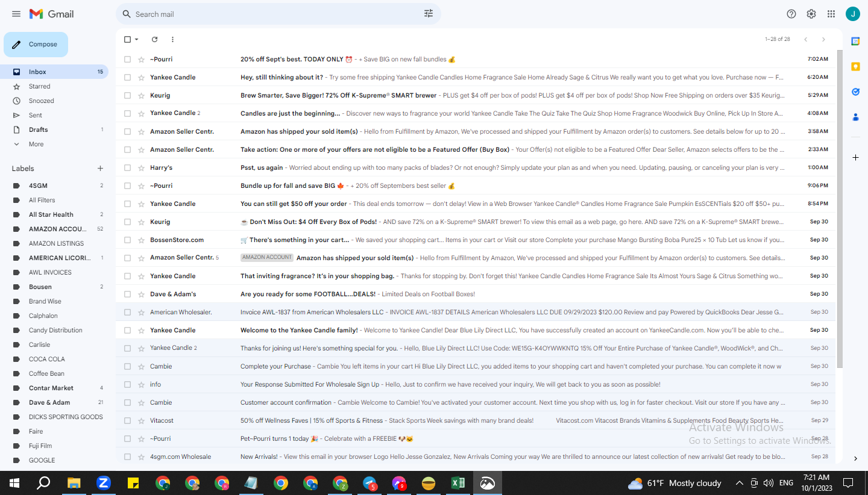Open the Windows Start menu
Viewport: 868px width, 495px height.
point(14,483)
